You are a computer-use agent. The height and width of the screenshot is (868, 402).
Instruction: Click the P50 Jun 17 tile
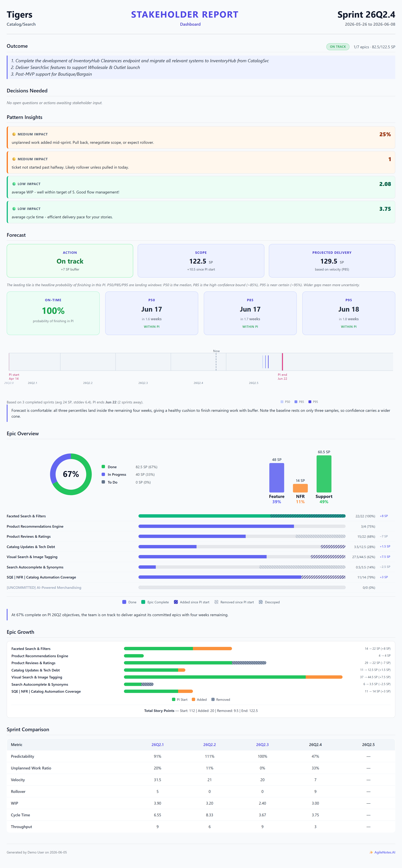pyautogui.click(x=152, y=313)
